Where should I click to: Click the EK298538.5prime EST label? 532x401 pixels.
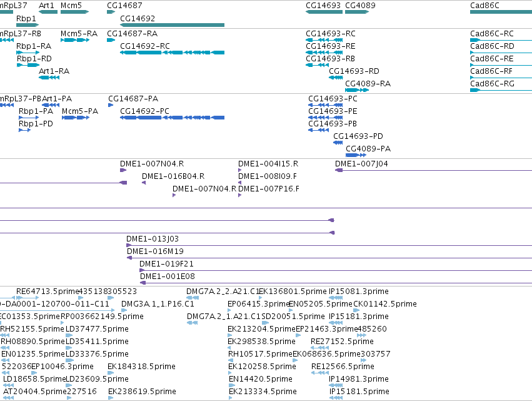(x=261, y=342)
